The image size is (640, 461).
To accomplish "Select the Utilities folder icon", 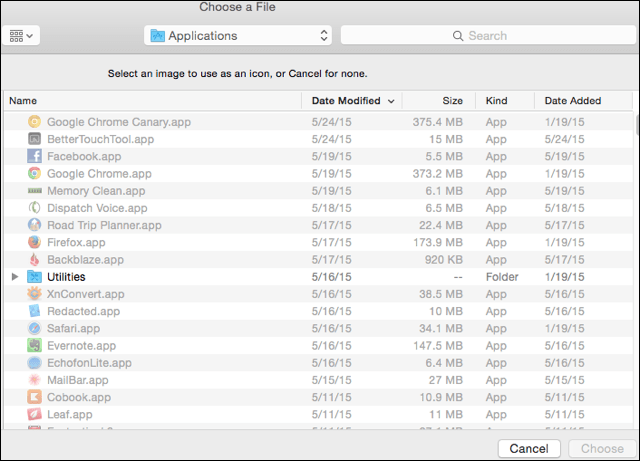I will (34, 276).
